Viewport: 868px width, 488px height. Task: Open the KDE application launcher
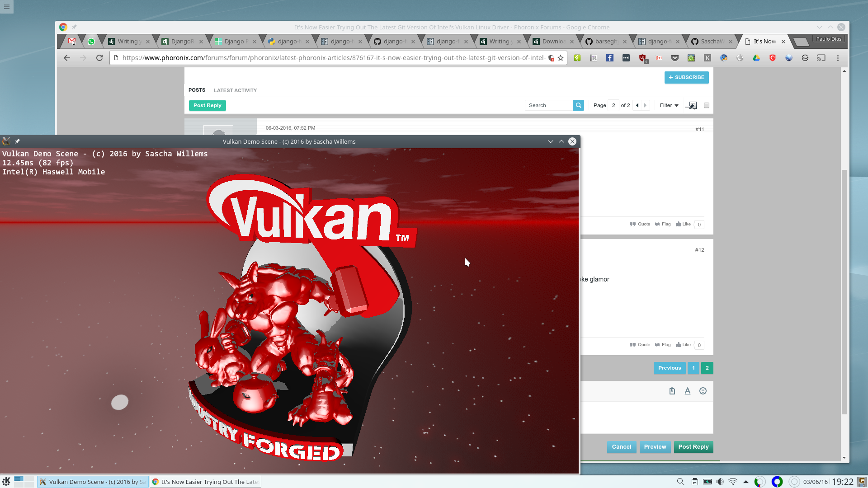6,482
